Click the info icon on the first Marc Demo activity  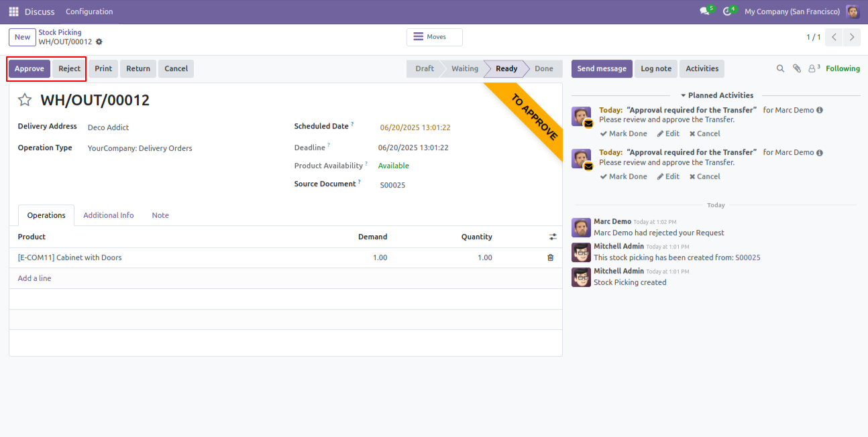click(820, 110)
